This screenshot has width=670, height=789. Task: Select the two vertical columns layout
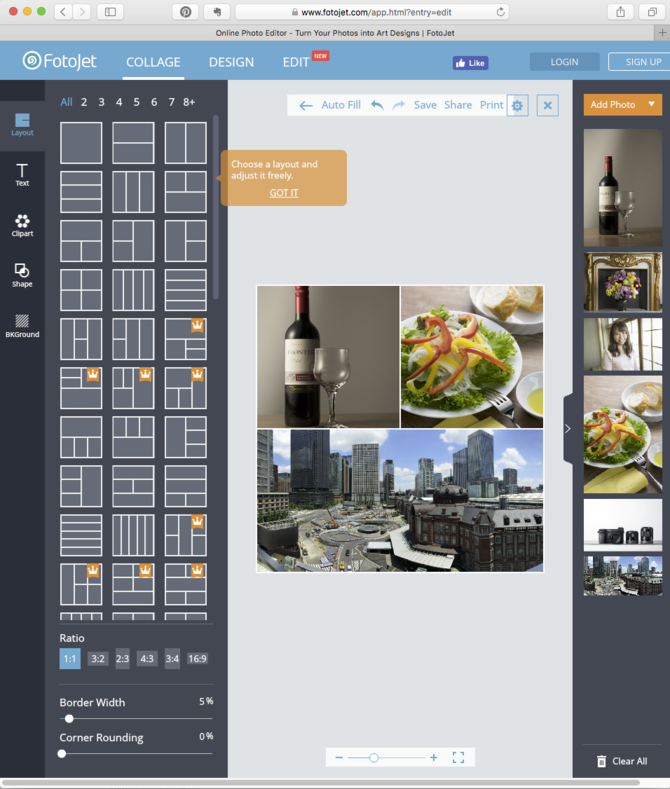click(x=186, y=142)
